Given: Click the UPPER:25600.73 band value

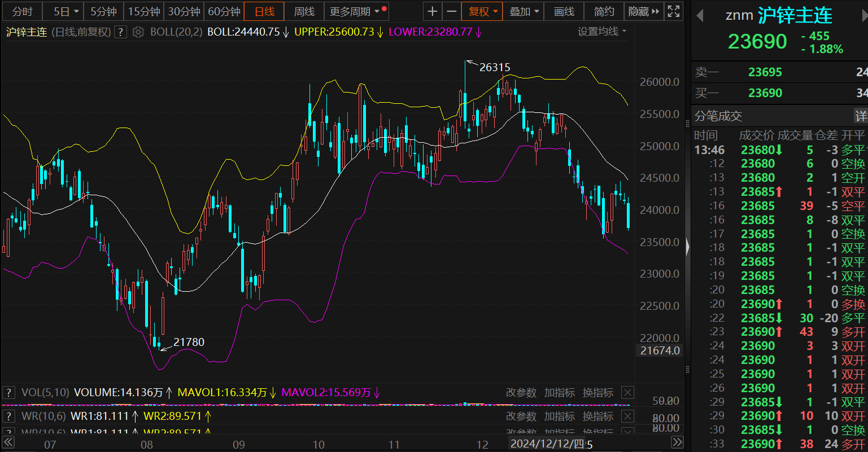Looking at the screenshot, I should tap(334, 32).
